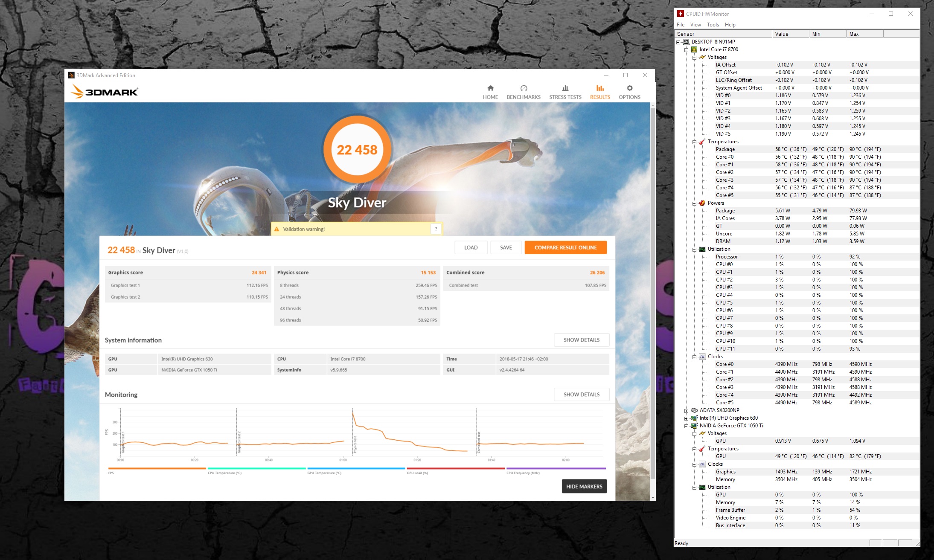Click Compare Result Online button

click(565, 247)
